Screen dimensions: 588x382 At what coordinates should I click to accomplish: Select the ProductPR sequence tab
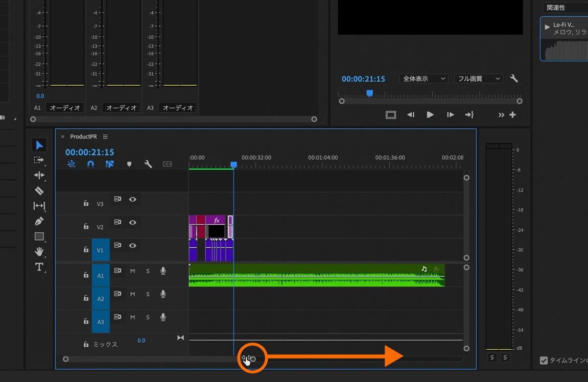(83, 136)
